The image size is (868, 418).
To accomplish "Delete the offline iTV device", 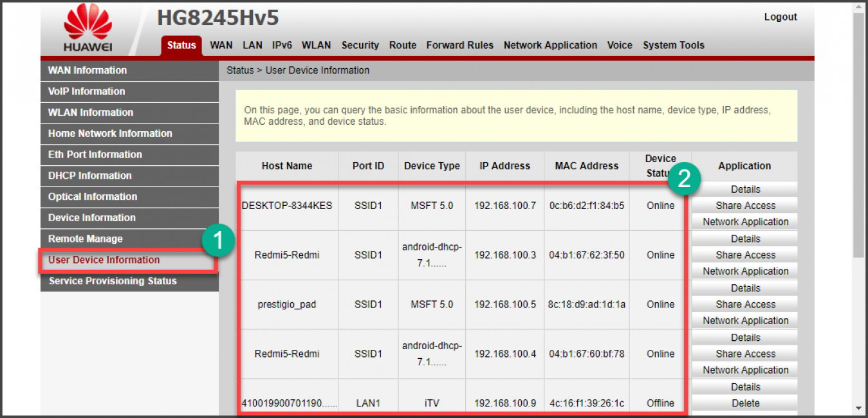I will pyautogui.click(x=745, y=404).
